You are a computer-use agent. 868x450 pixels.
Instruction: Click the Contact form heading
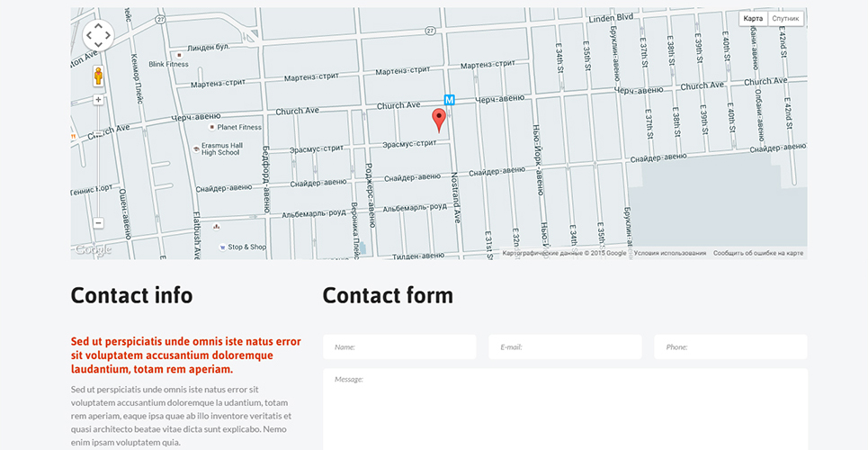[388, 295]
